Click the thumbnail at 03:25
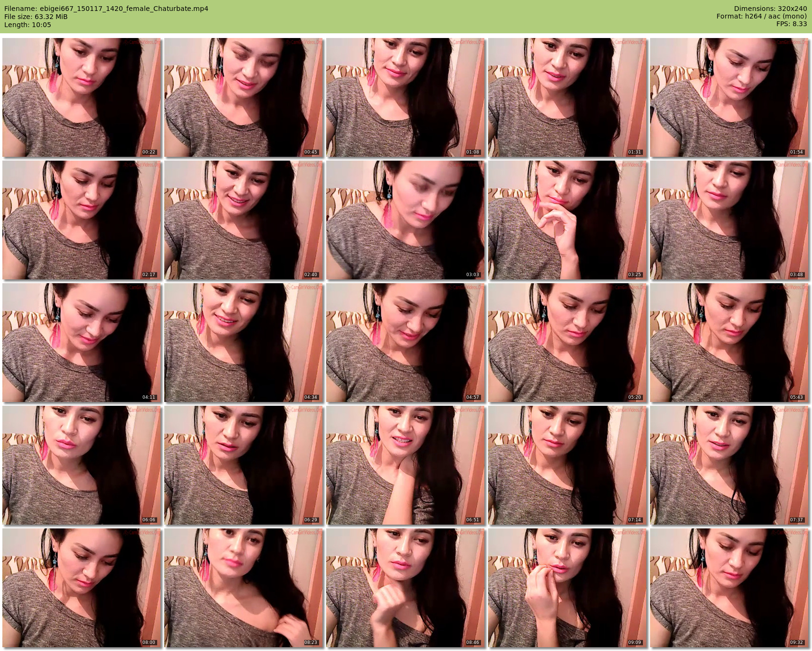 click(567, 220)
